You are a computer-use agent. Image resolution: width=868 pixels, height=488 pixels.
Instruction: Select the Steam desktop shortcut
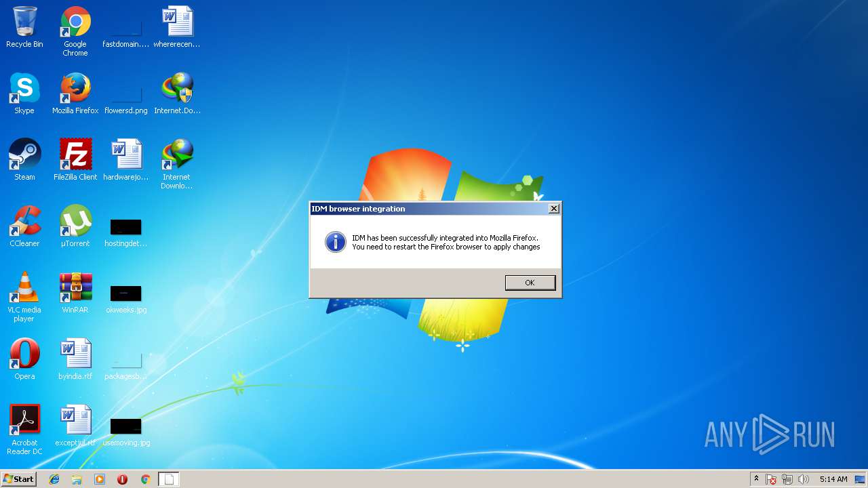24,160
